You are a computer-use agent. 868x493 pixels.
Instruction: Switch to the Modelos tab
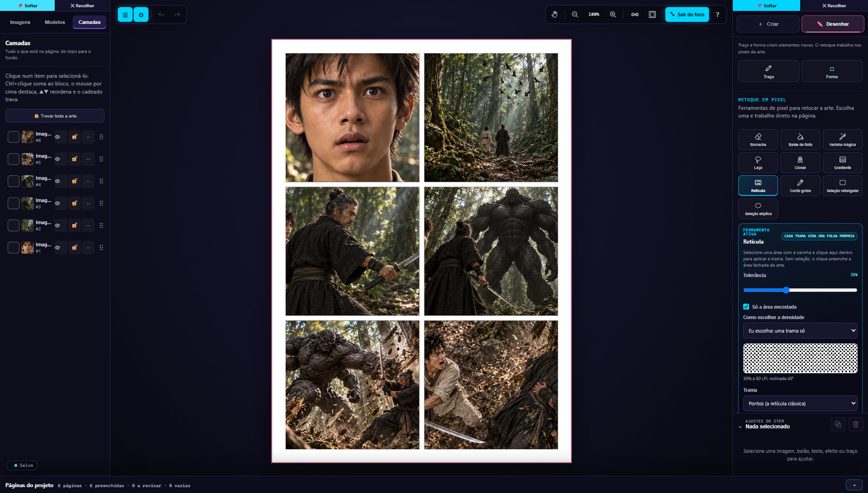tap(55, 22)
